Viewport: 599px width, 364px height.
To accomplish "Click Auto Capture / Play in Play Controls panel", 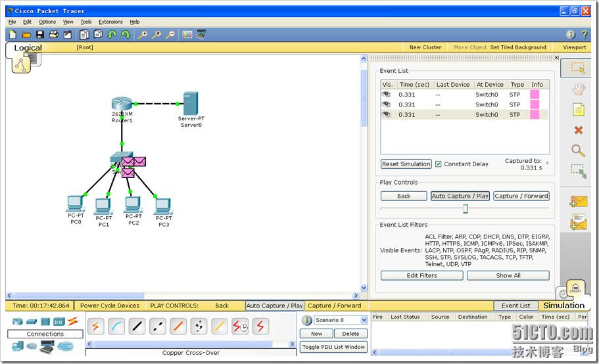I will pos(460,196).
